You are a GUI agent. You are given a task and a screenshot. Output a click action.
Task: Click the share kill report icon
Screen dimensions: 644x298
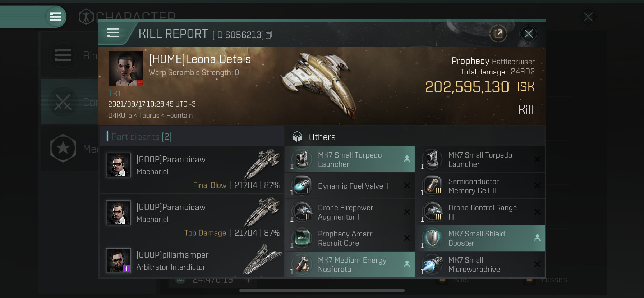pyautogui.click(x=498, y=34)
